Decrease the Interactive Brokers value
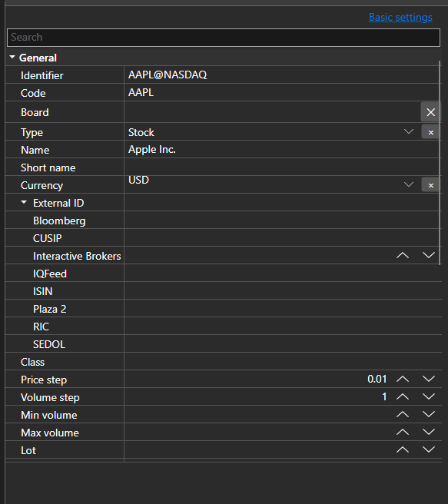Image resolution: width=448 pixels, height=504 pixels. pos(428,256)
